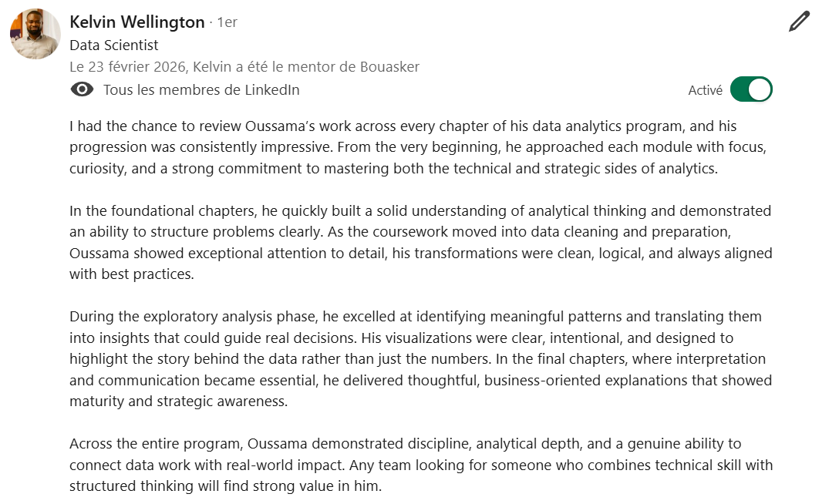Image resolution: width=829 pixels, height=504 pixels.
Task: Click the paragraph starting "I had the chance"
Action: (x=418, y=147)
